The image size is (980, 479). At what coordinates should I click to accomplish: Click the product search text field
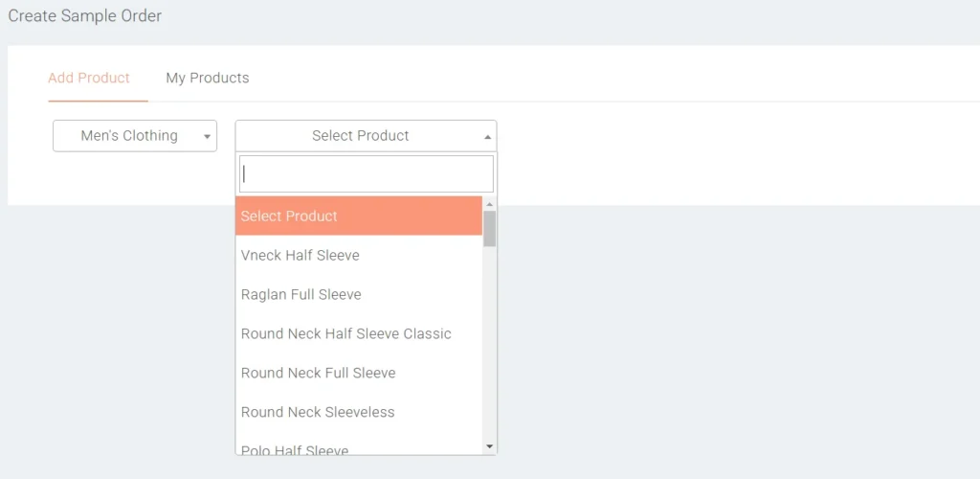[366, 174]
